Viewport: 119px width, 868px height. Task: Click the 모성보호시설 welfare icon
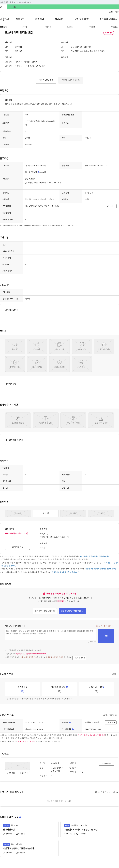(59, 364)
